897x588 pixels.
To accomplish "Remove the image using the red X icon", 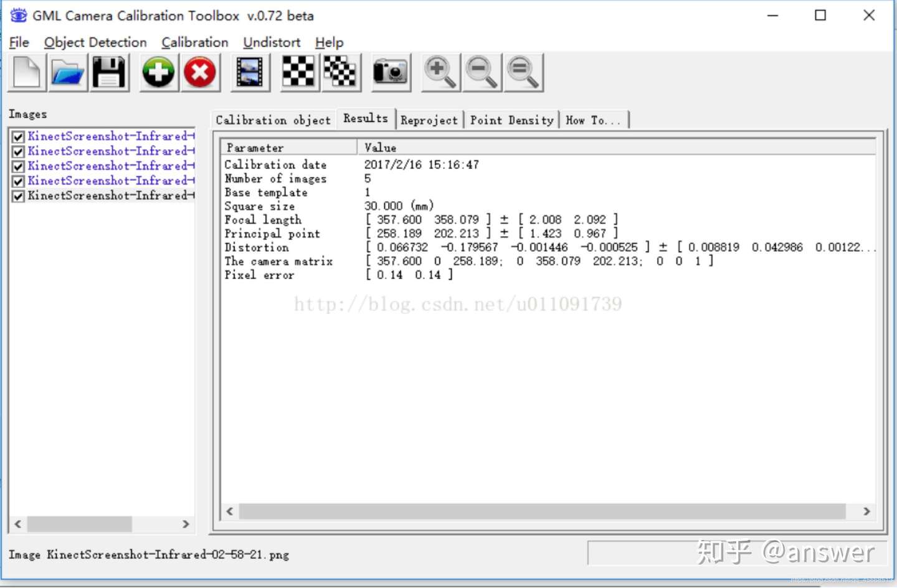I will [x=200, y=72].
